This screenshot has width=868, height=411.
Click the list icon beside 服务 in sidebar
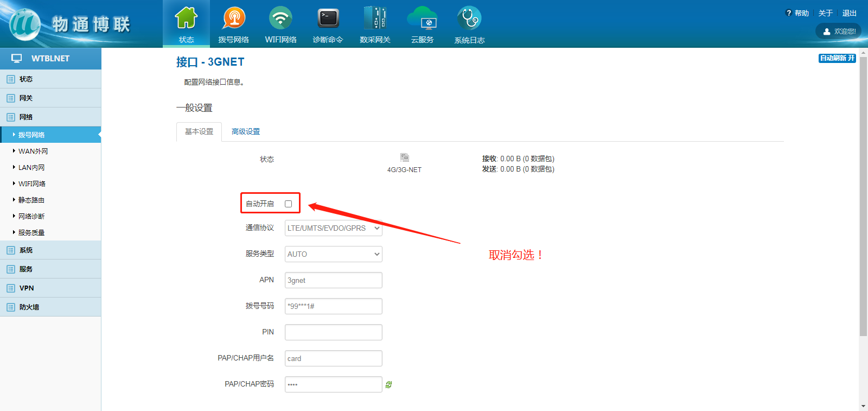click(11, 269)
